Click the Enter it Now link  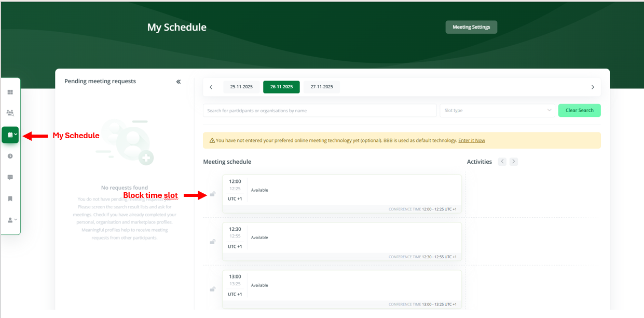coord(472,140)
